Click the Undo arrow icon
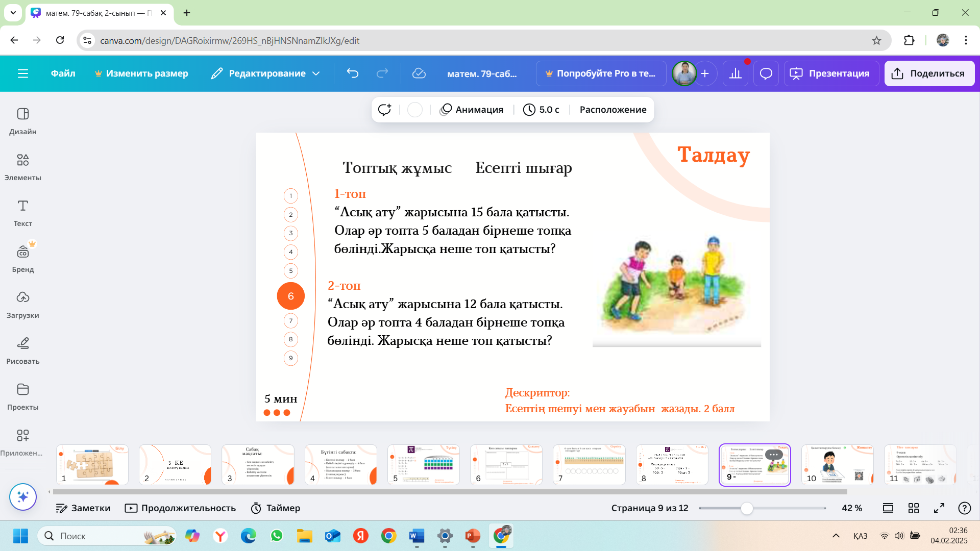Image resolution: width=980 pixels, height=551 pixels. click(x=352, y=73)
